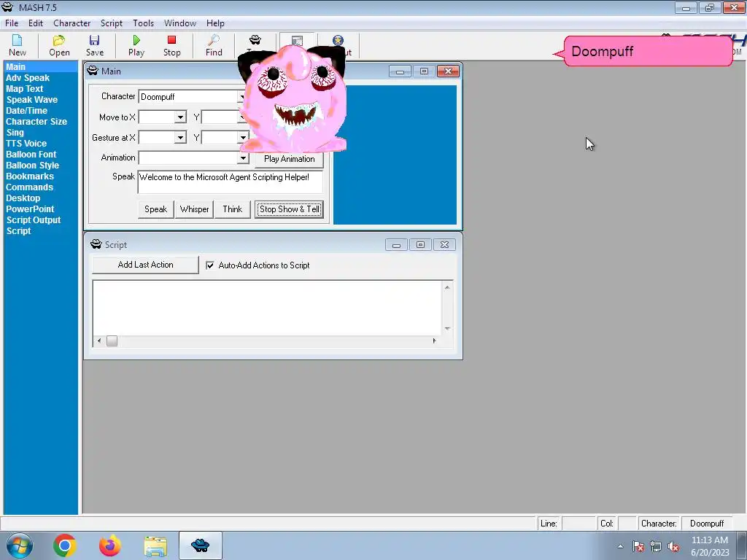The height and width of the screenshot is (560, 747).
Task: Click the MASH icon in Script window title
Action: pos(96,244)
